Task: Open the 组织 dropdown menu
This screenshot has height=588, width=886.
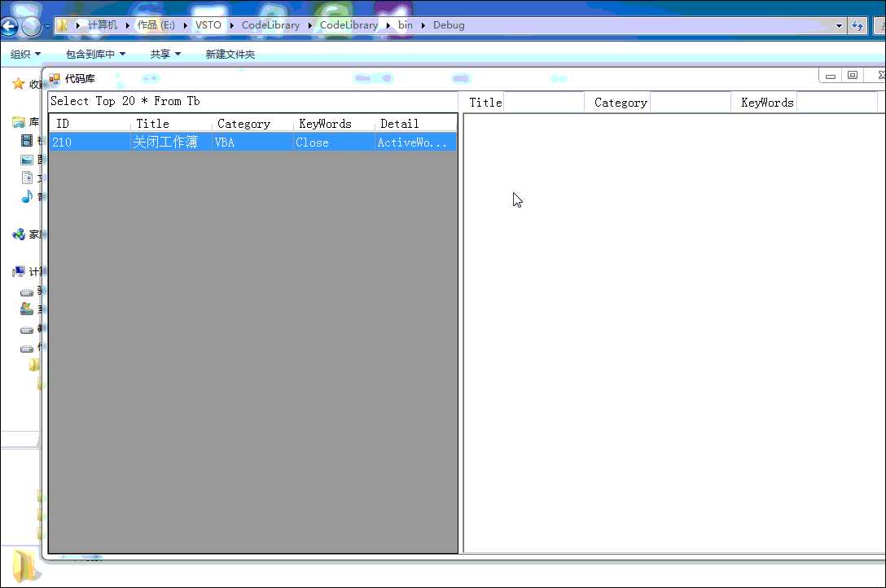Action: pyautogui.click(x=25, y=54)
